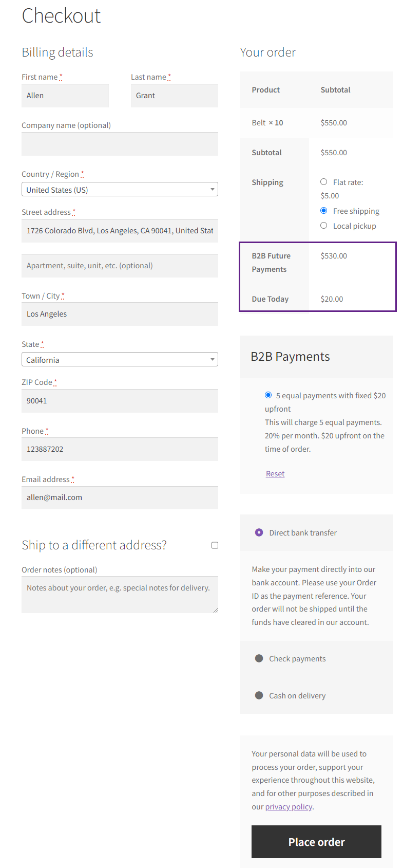This screenshot has height=868, width=403.
Task: Click the Place order button
Action: (x=316, y=842)
